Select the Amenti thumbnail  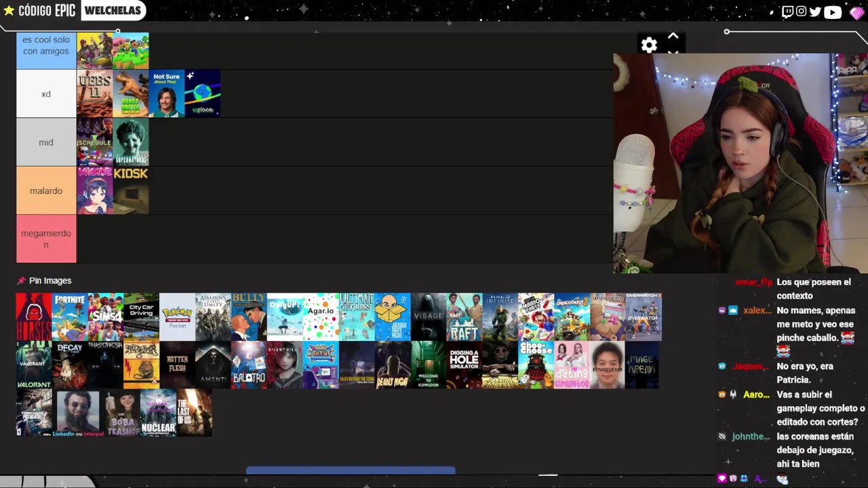coord(213,365)
